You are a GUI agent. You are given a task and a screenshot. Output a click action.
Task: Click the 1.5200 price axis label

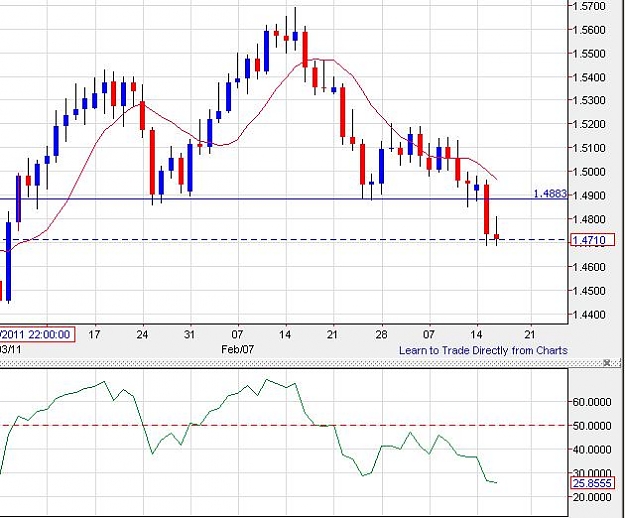coord(589,124)
